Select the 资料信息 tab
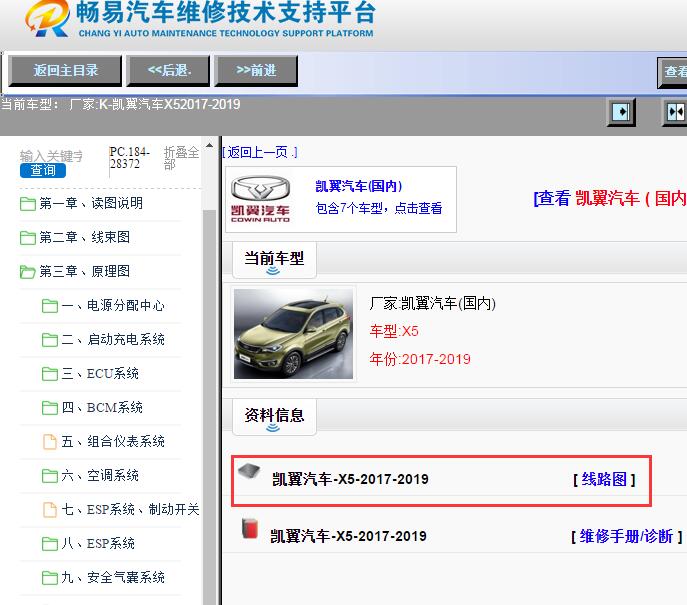687x605 pixels. (x=274, y=417)
